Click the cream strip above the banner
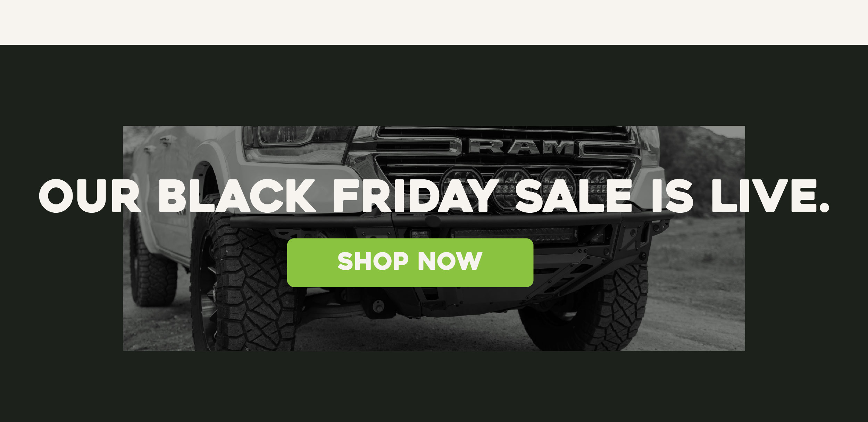Image resolution: width=868 pixels, height=422 pixels. pos(434,22)
